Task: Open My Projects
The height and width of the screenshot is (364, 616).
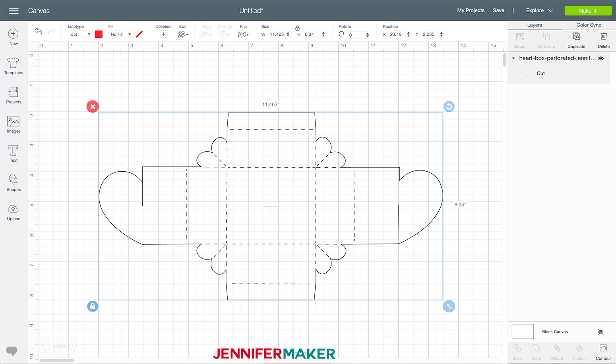Action: coord(471,11)
